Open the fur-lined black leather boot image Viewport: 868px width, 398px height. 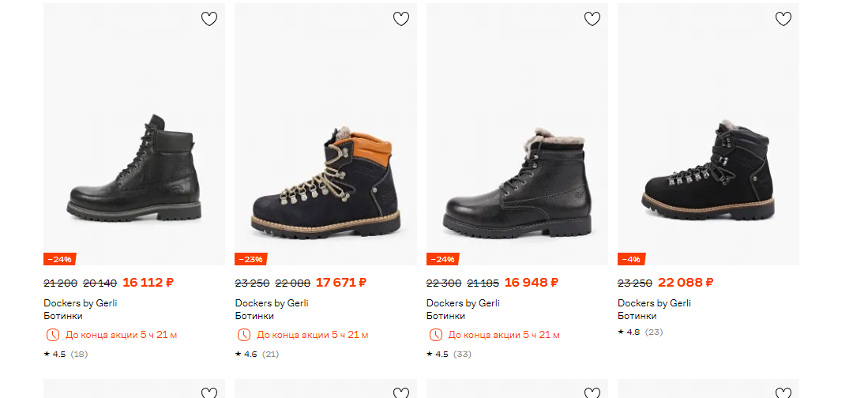pos(517,134)
